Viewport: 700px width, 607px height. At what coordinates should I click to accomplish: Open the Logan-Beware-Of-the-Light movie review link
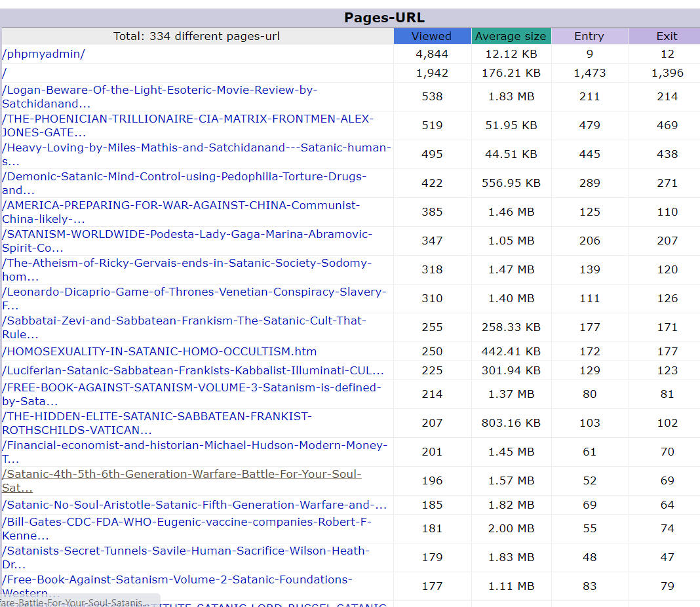click(x=159, y=96)
